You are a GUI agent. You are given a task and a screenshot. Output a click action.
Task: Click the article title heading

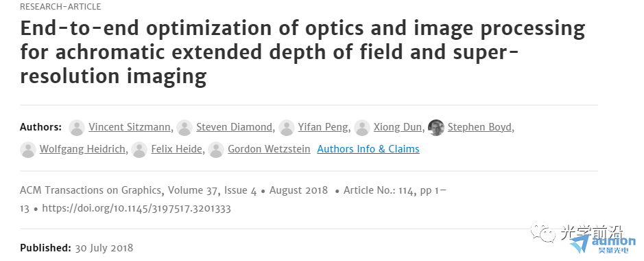click(302, 52)
